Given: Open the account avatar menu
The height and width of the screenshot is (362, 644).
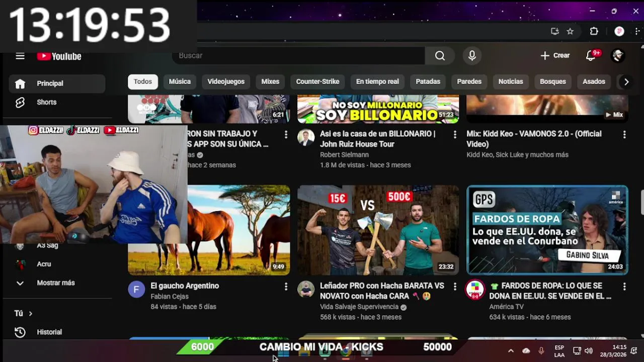Looking at the screenshot, I should pyautogui.click(x=618, y=56).
